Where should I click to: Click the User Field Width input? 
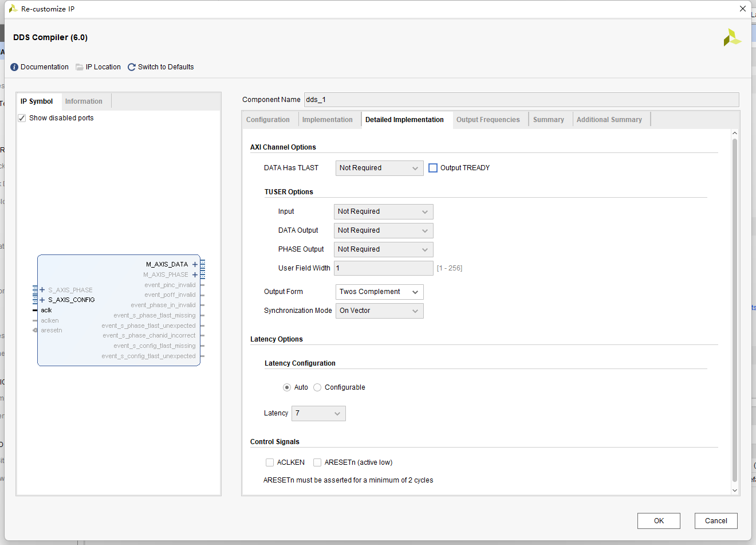coord(384,268)
